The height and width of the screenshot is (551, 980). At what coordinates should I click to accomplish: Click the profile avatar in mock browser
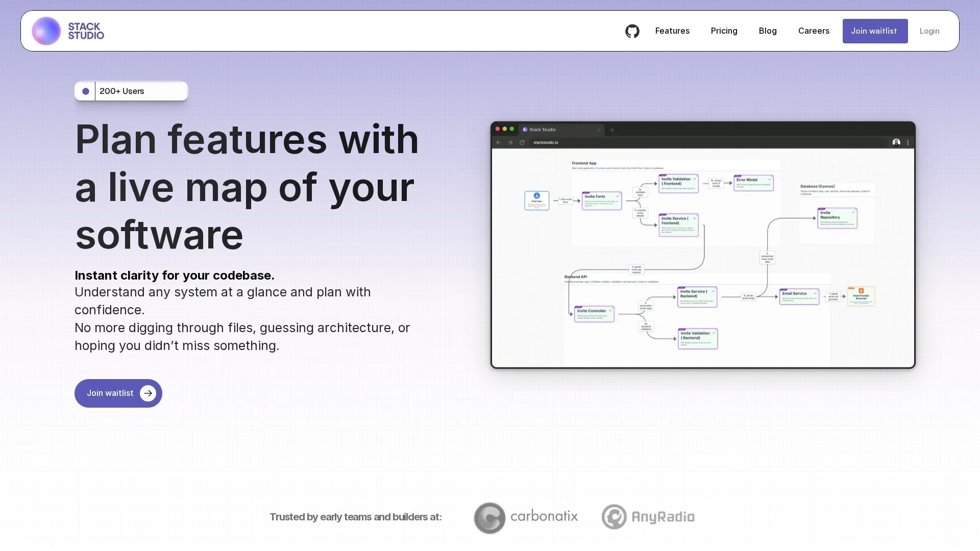pos(896,143)
